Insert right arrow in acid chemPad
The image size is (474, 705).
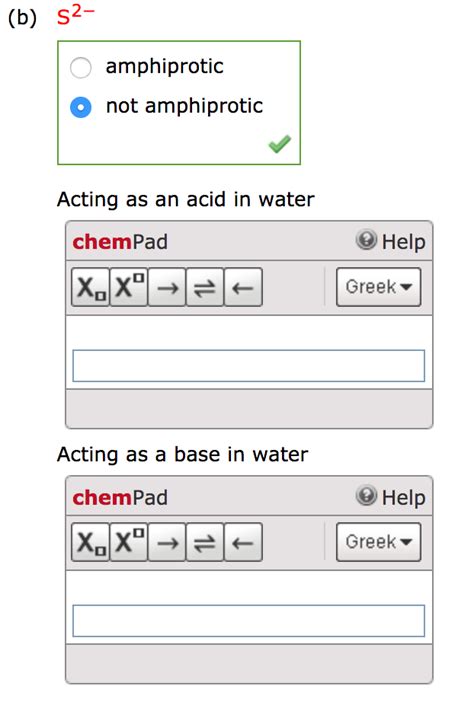tap(167, 287)
